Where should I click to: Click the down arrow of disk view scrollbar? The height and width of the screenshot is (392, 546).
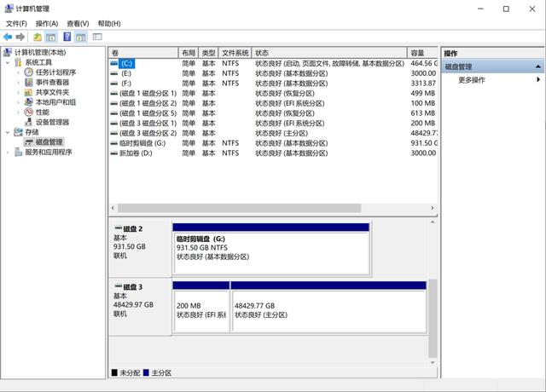click(x=433, y=362)
